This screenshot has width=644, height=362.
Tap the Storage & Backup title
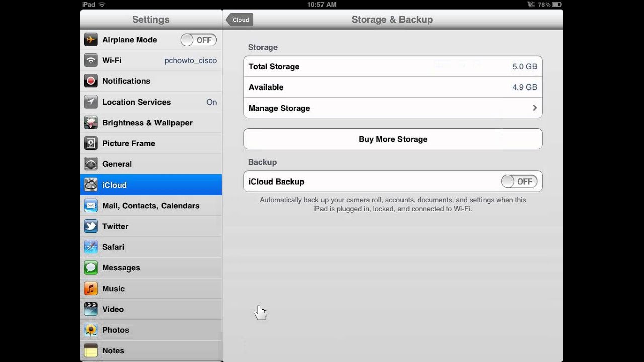(392, 20)
